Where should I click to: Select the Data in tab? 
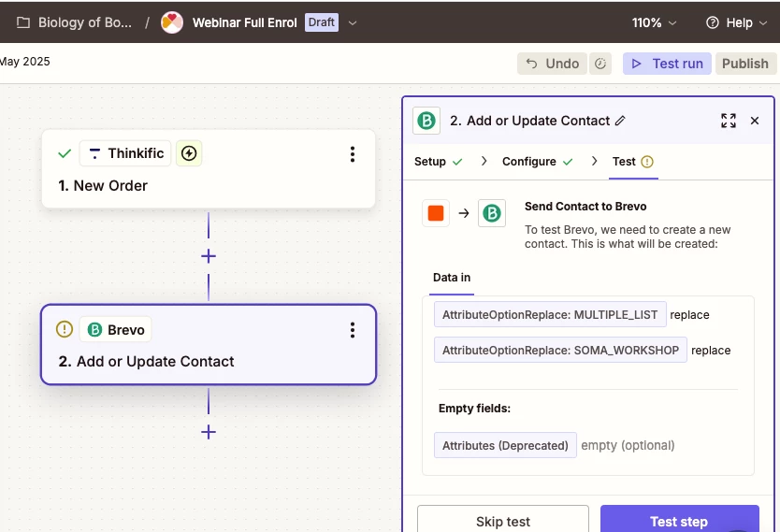(x=452, y=278)
